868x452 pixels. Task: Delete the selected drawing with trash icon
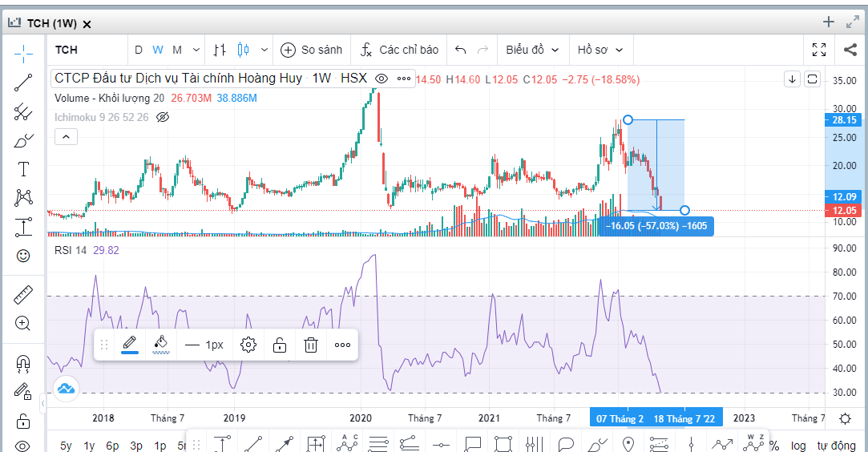[311, 345]
